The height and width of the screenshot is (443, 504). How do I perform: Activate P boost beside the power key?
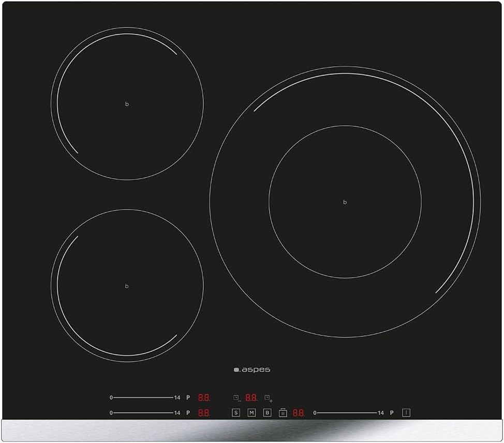click(392, 412)
